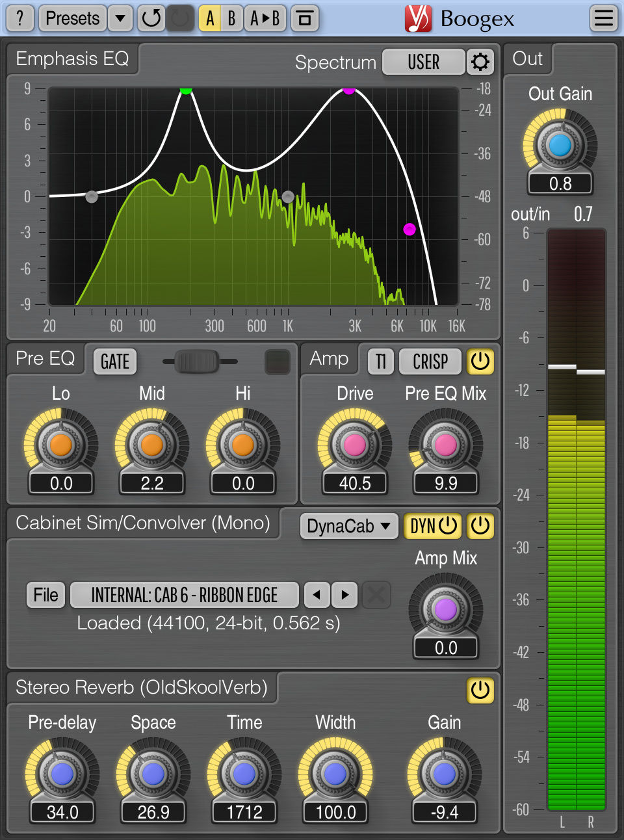This screenshot has width=624, height=840.
Task: Click the reverb Pre-delay knob
Action: (x=62, y=774)
